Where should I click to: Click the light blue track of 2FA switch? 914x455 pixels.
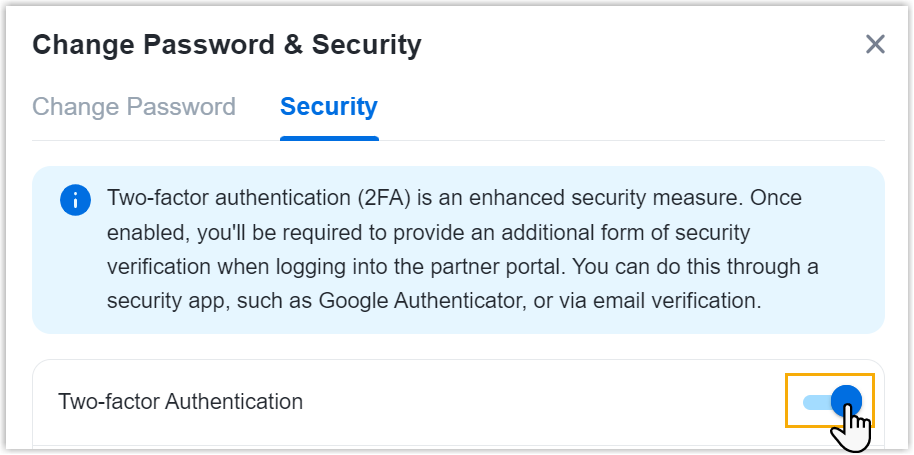click(x=815, y=402)
